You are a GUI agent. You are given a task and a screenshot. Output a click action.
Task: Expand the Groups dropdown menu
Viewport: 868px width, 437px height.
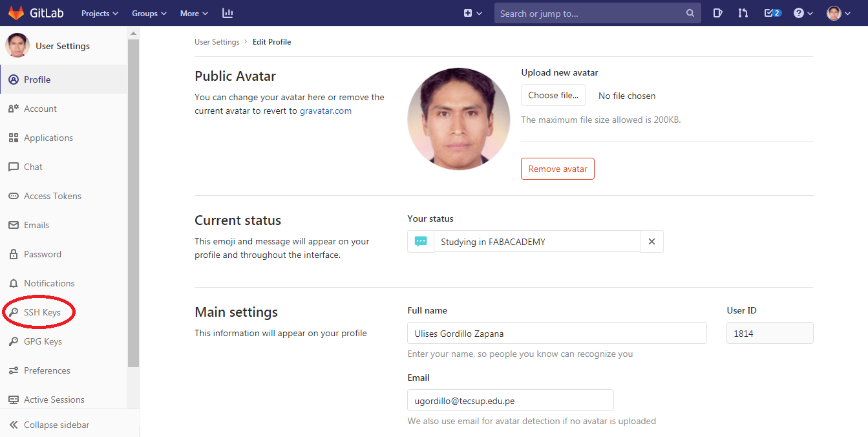coord(149,13)
